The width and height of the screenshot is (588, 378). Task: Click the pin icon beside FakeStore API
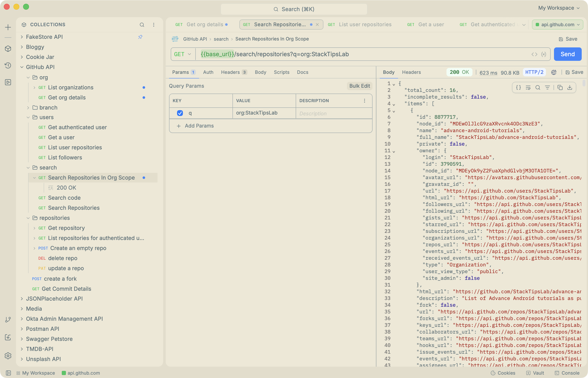click(140, 37)
